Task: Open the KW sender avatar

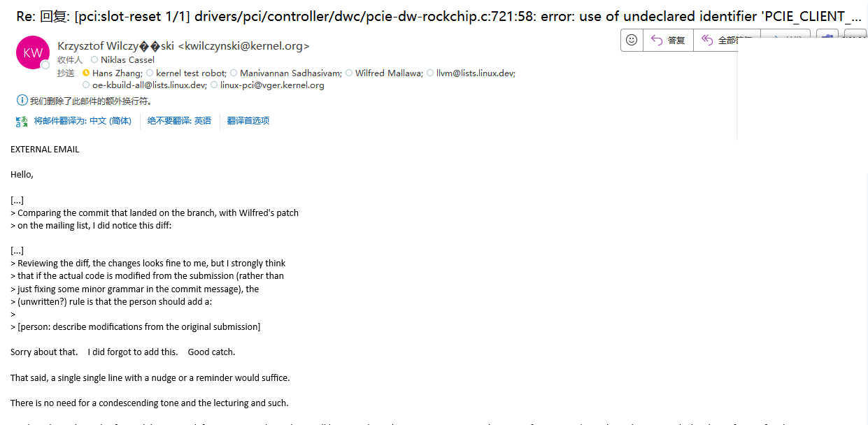Action: pyautogui.click(x=33, y=53)
